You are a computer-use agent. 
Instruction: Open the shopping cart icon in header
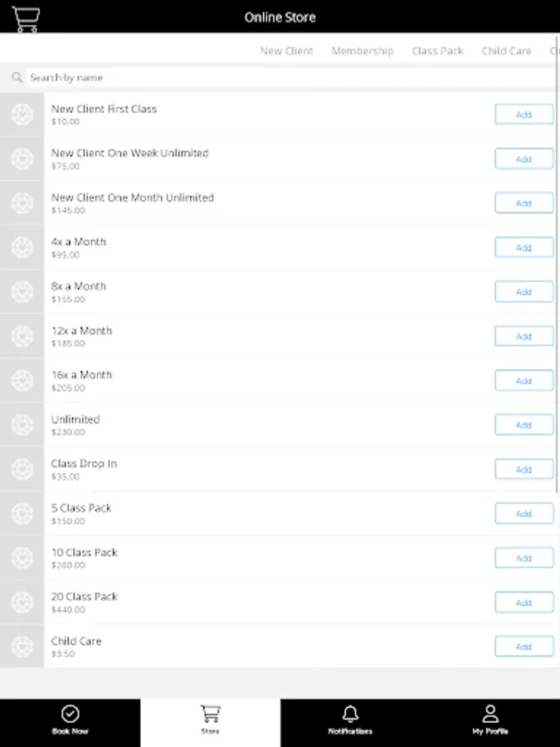(26, 18)
